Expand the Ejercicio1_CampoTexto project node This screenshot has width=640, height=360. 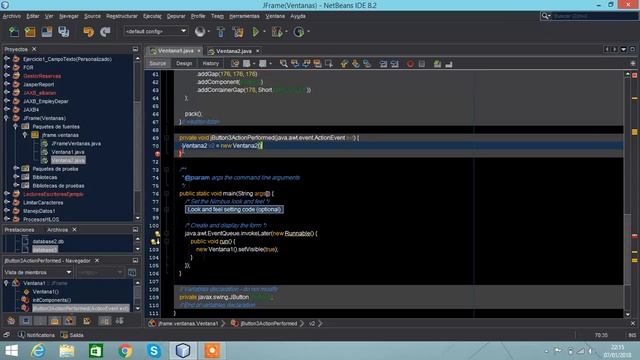coord(7,59)
